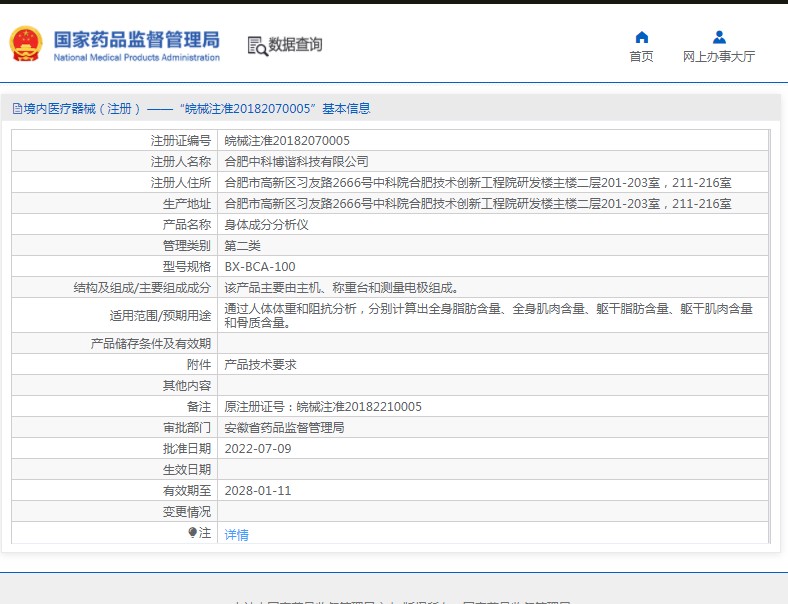Open the 数据查询 search icon

tap(257, 46)
